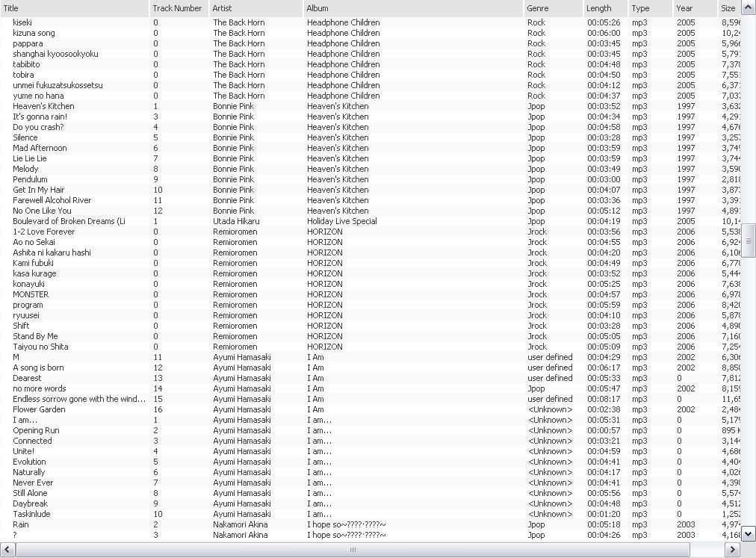
Task: Select the song 'kiseki'
Action: [22, 22]
